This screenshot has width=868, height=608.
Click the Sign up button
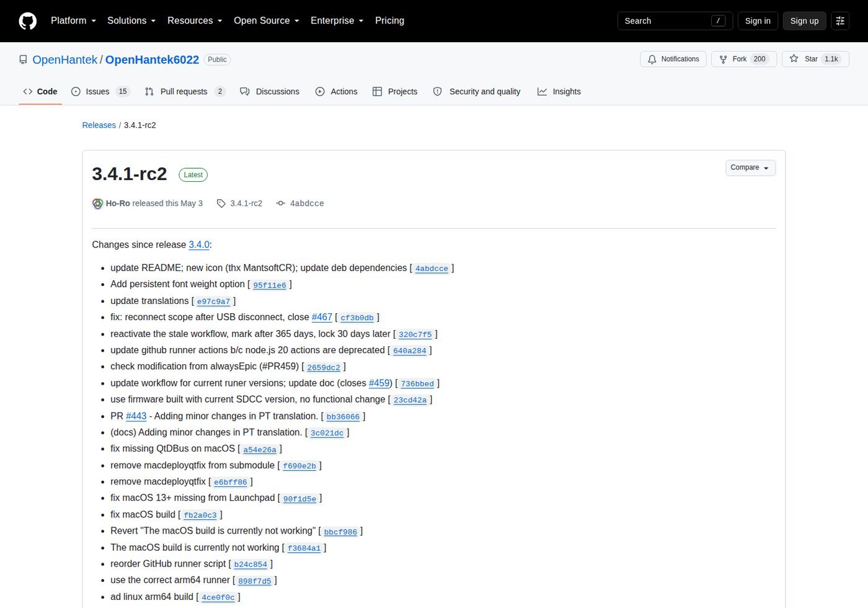pos(804,21)
